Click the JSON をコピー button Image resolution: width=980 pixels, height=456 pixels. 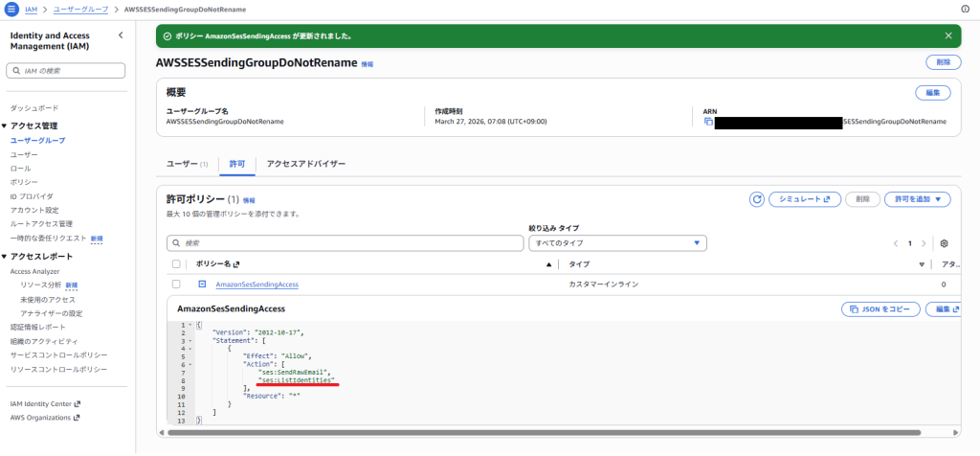pyautogui.click(x=880, y=309)
